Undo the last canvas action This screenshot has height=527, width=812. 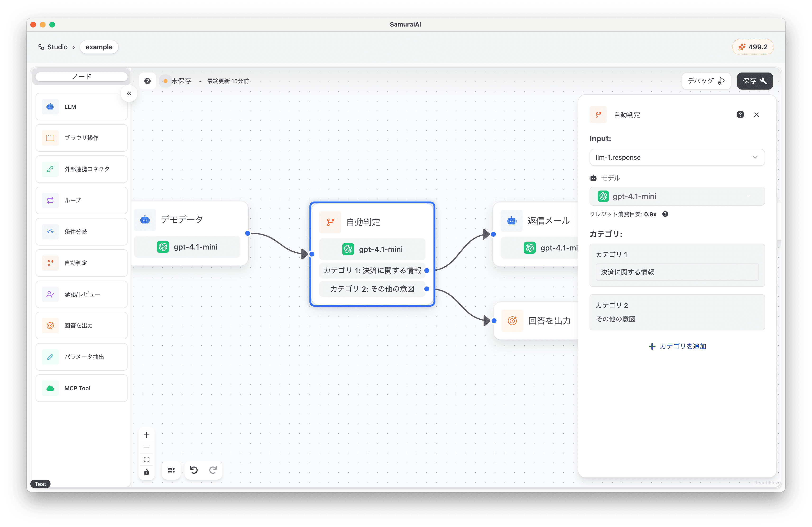click(194, 470)
